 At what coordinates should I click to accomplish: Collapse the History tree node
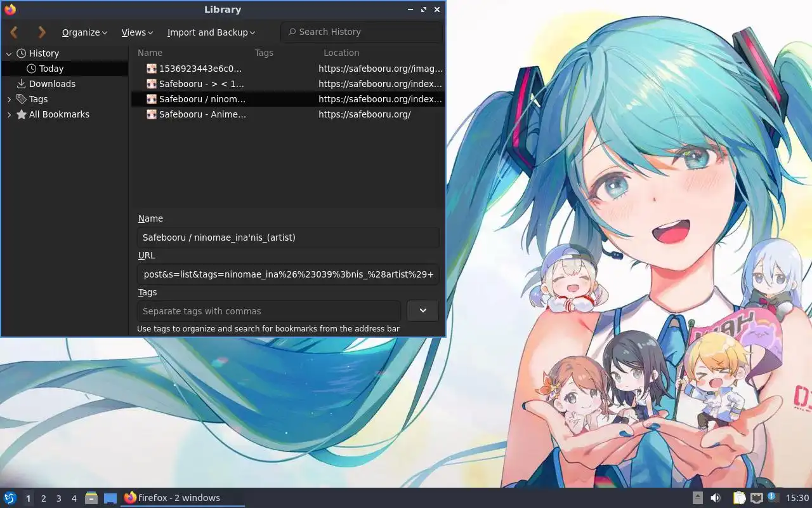[x=9, y=53]
